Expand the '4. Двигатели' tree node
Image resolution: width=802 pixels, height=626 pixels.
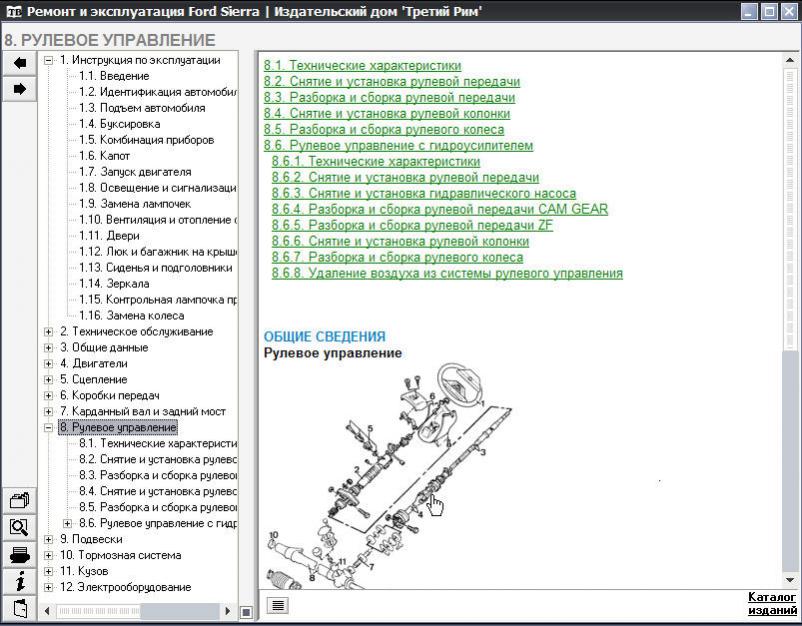click(49, 364)
